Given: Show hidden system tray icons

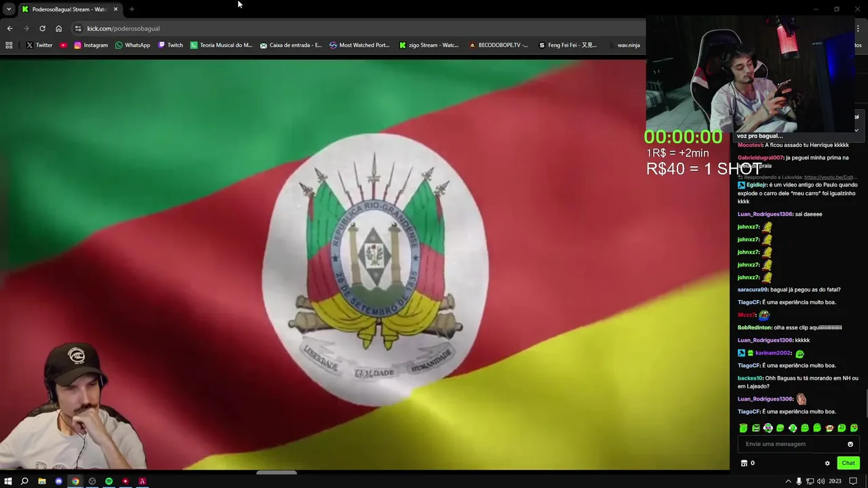Looking at the screenshot, I should tap(788, 481).
